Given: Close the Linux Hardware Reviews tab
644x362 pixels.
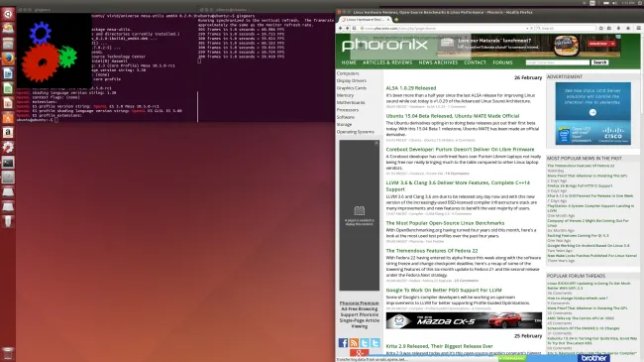Looking at the screenshot, I should 387,19.
